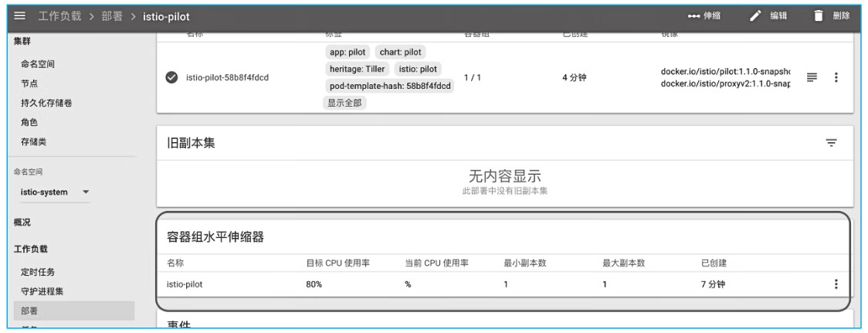This screenshot has width=868, height=333.
Task: Click 显示全部 to expand all labels
Action: (x=346, y=103)
